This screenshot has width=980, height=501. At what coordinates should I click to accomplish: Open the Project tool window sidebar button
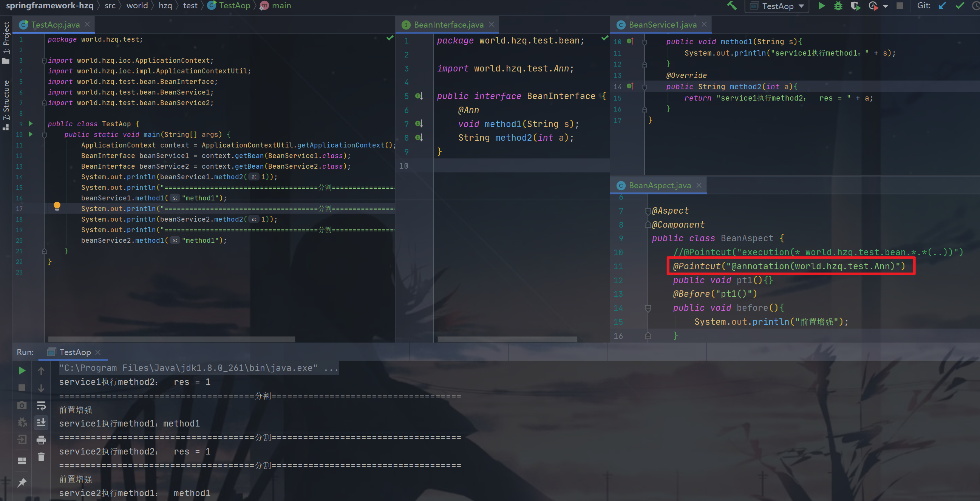[x=5, y=34]
